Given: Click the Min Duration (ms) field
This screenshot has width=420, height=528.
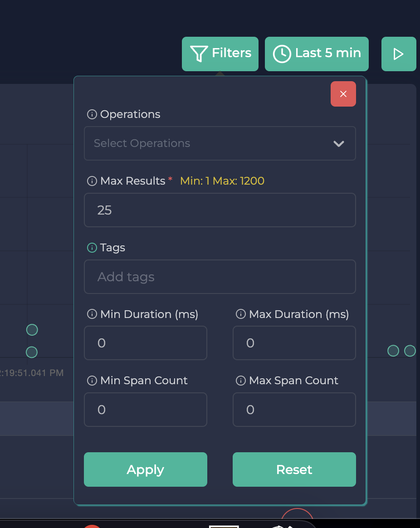Looking at the screenshot, I should point(145,343).
